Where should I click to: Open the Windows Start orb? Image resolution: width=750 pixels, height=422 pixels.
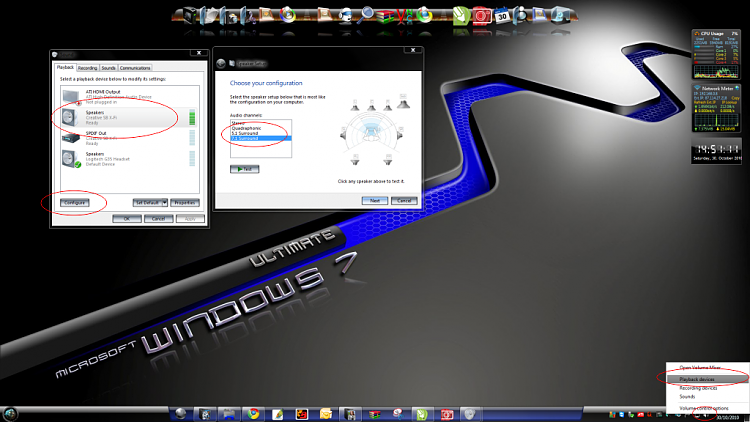click(x=10, y=414)
